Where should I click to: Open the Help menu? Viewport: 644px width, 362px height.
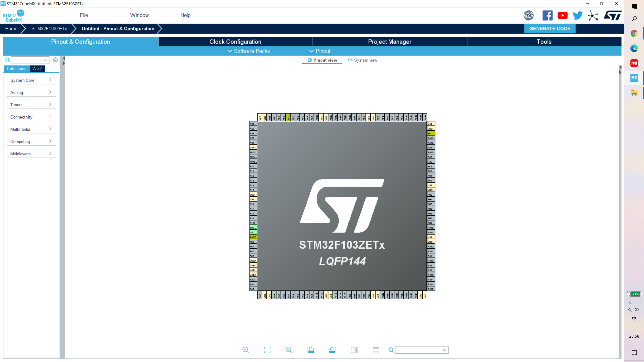click(185, 15)
